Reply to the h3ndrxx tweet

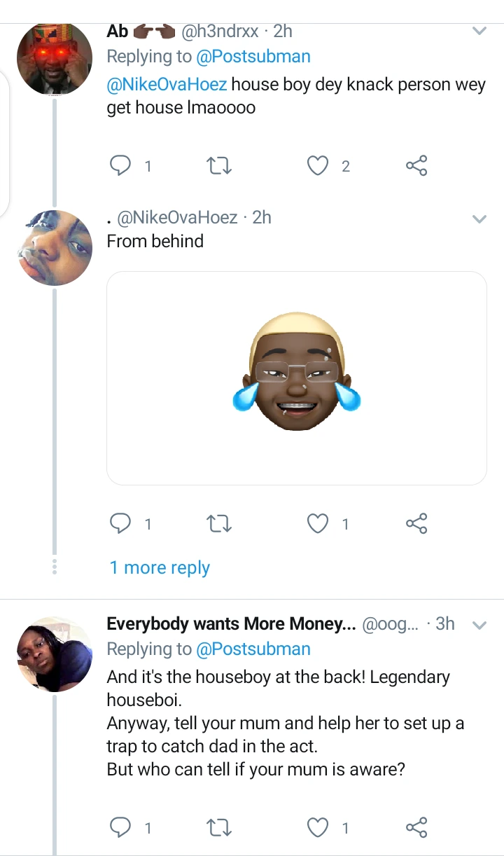(x=122, y=166)
